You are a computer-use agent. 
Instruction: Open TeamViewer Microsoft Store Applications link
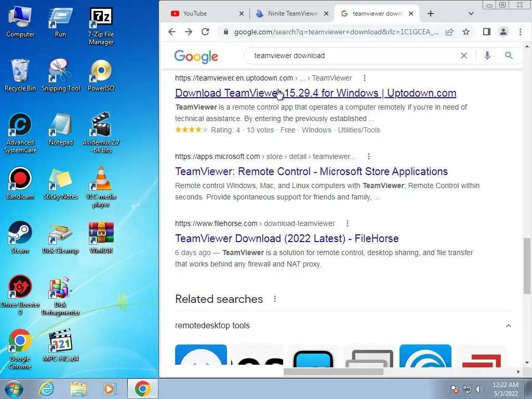tap(312, 171)
